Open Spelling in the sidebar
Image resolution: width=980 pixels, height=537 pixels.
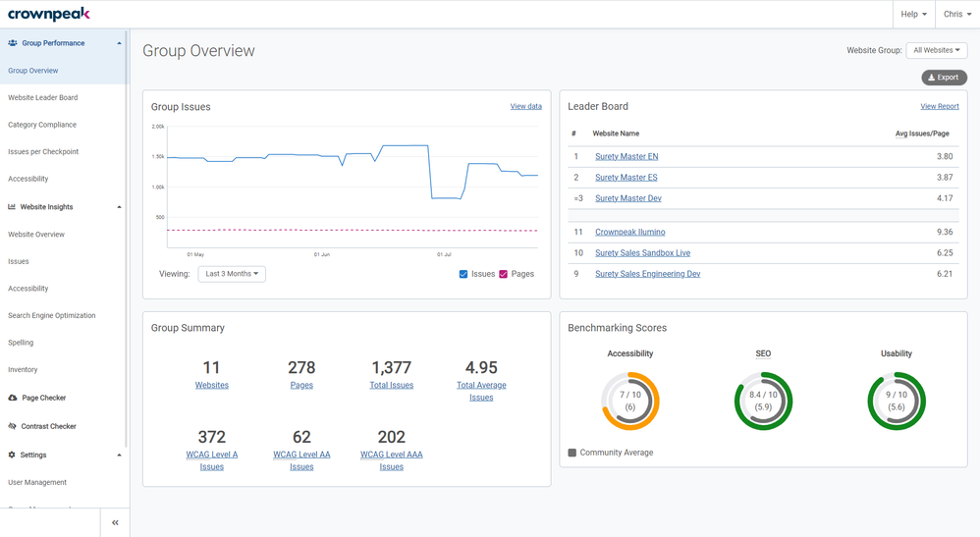click(x=21, y=343)
